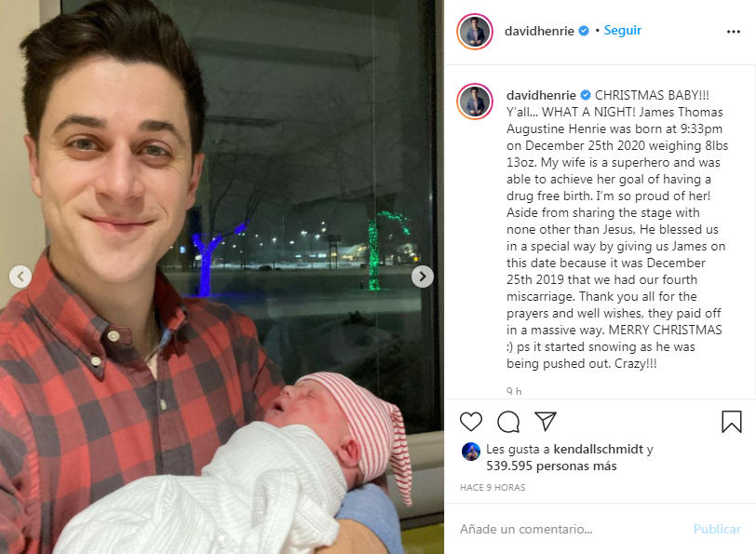Open davidhenrie profile picture in header

(475, 32)
